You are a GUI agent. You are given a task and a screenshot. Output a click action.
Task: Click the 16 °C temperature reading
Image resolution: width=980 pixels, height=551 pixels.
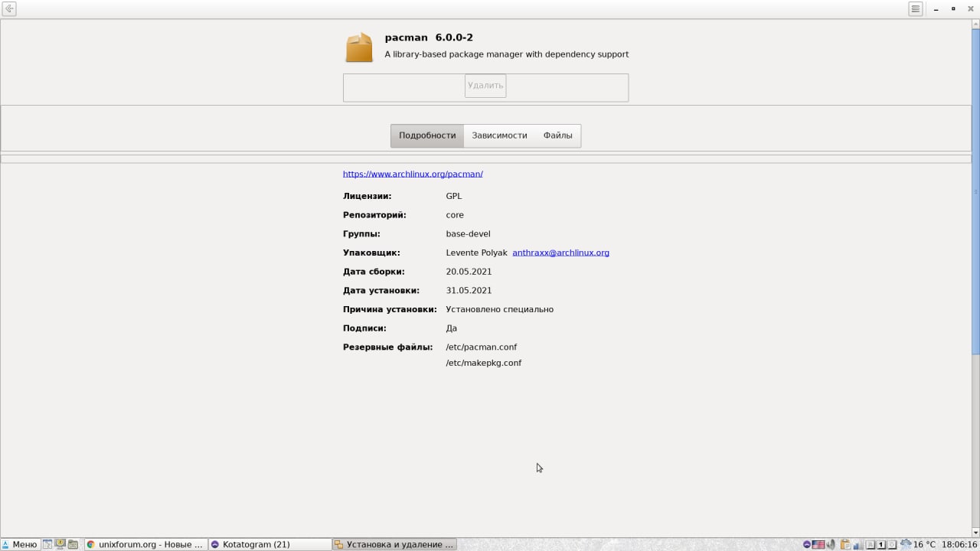pos(924,545)
